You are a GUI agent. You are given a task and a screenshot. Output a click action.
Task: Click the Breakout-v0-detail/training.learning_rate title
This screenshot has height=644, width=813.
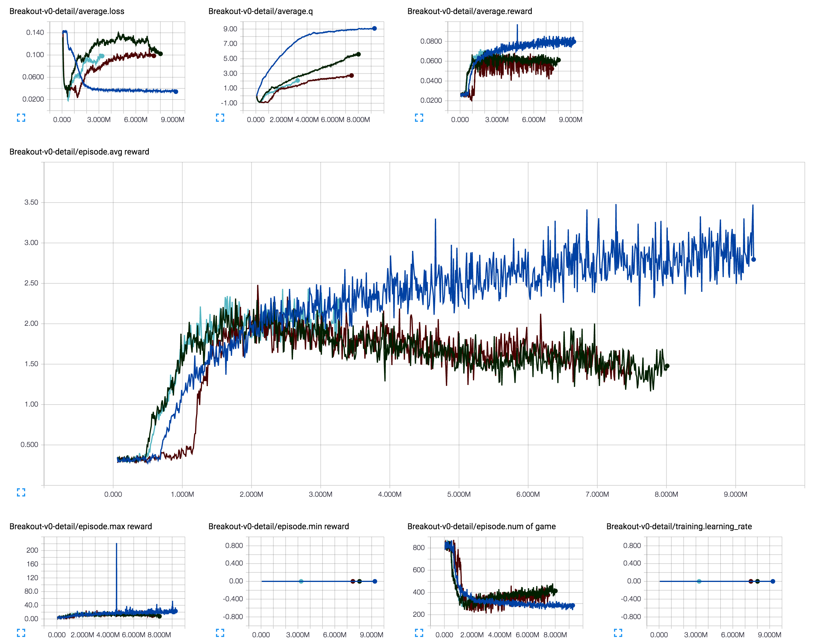point(679,526)
